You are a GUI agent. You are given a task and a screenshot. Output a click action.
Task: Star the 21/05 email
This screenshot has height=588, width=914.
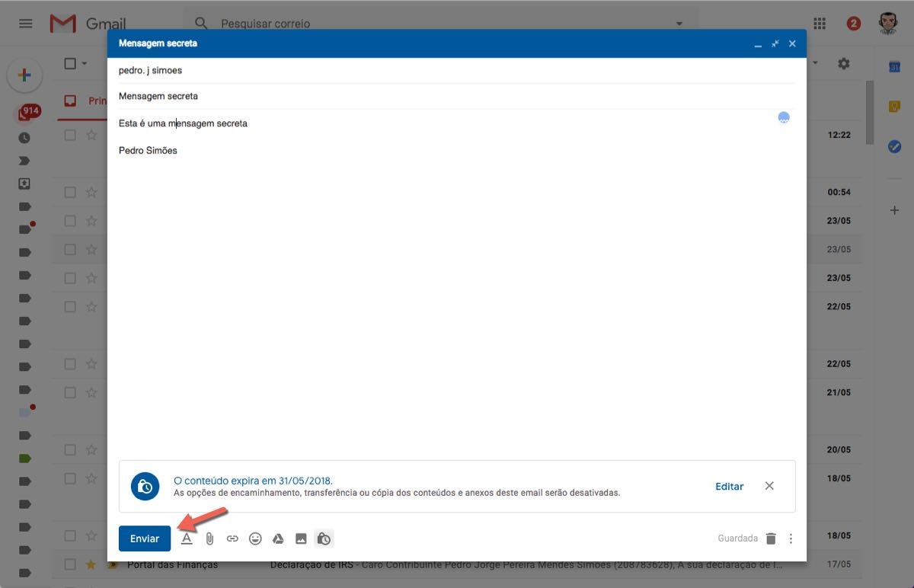[x=91, y=392]
